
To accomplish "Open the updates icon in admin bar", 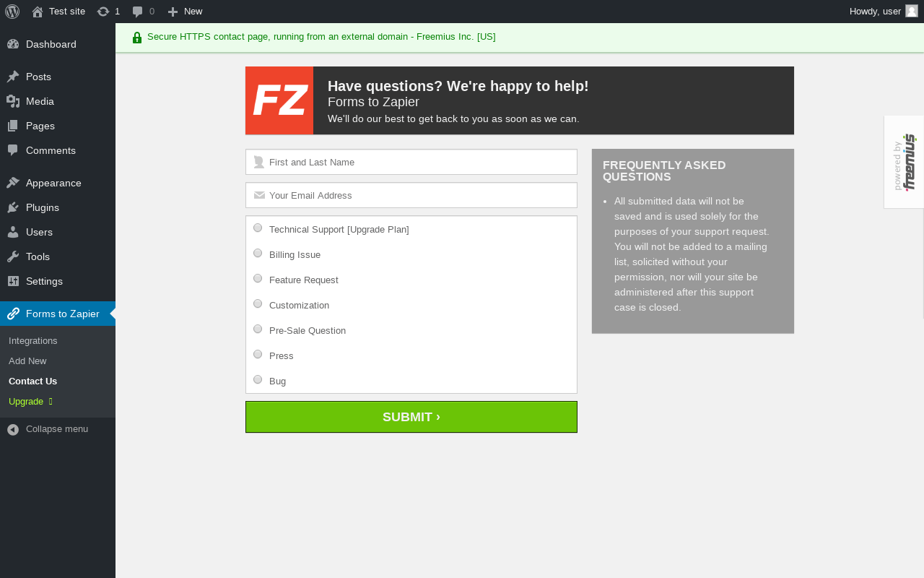I will tap(103, 12).
